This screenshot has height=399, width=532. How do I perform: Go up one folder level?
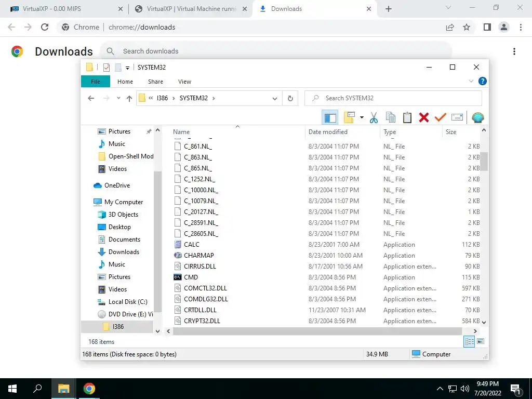(x=129, y=98)
